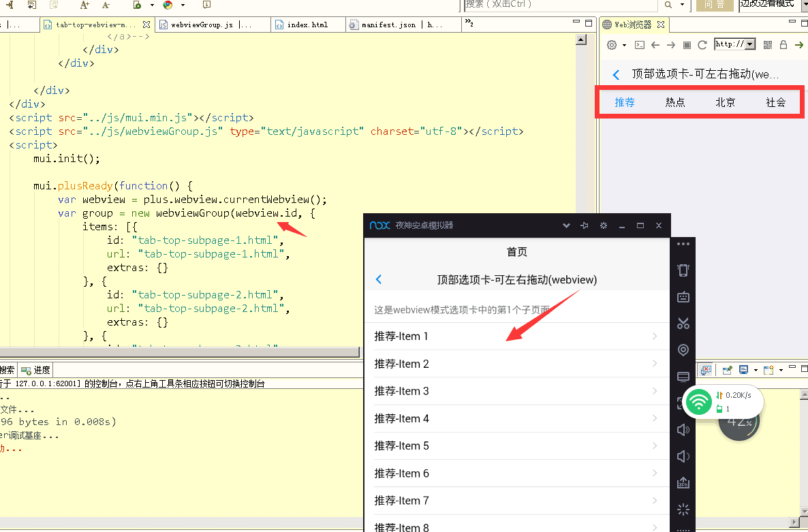
Task: Open Nox emulator dropdown menu arrow
Action: tap(566, 225)
